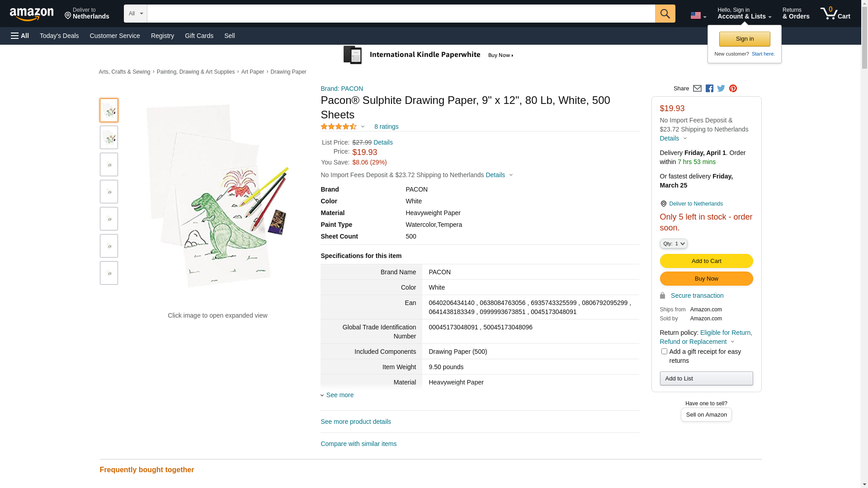
Task: Expand See more specifications
Action: pyautogui.click(x=340, y=395)
